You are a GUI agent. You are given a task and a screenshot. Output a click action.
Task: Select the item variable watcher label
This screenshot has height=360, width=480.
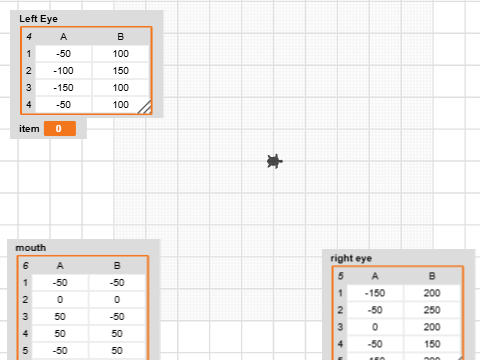point(29,129)
